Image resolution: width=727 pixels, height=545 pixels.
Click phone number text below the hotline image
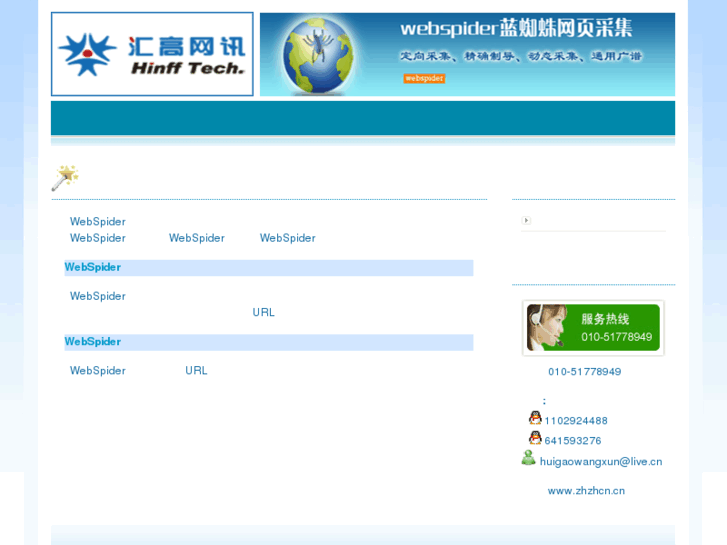pos(584,372)
